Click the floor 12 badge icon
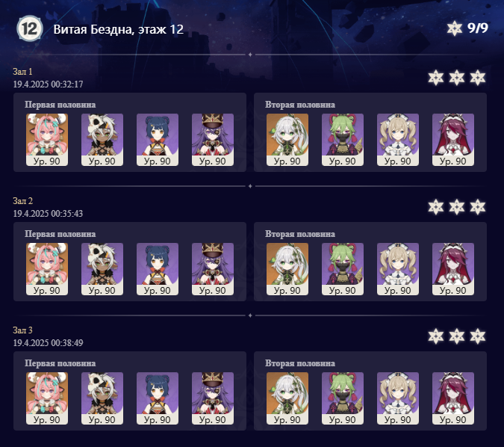The height and width of the screenshot is (447, 504). tap(30, 28)
